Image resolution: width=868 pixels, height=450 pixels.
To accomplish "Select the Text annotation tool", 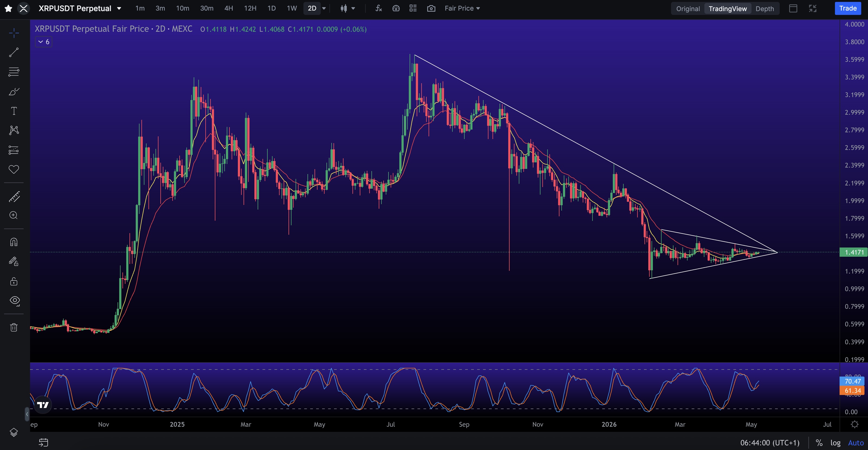I will point(14,111).
